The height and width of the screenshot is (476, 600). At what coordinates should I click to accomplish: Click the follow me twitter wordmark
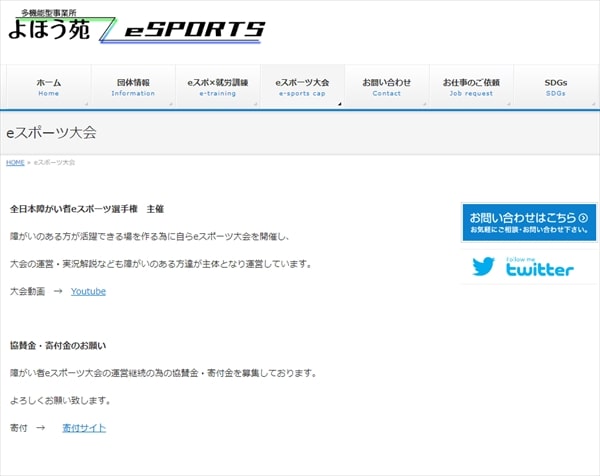coord(539,268)
